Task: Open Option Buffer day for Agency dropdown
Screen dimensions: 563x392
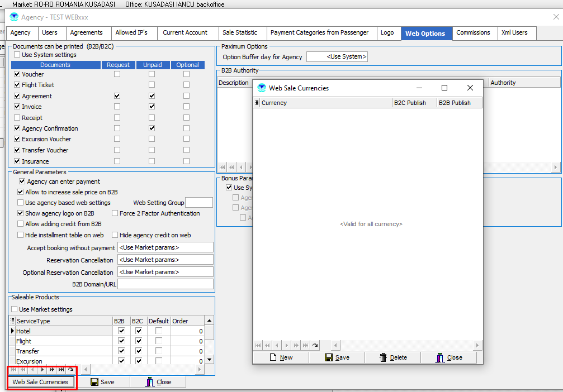Action: 337,57
